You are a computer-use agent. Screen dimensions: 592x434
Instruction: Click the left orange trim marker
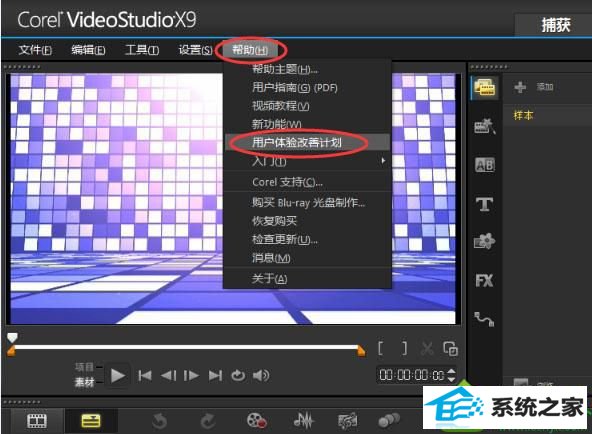pyautogui.click(x=11, y=351)
